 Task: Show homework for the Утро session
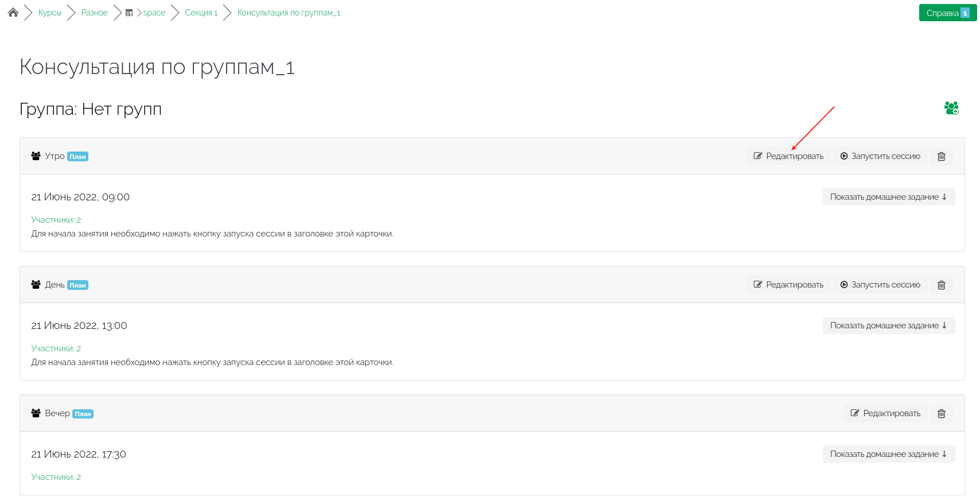click(889, 197)
